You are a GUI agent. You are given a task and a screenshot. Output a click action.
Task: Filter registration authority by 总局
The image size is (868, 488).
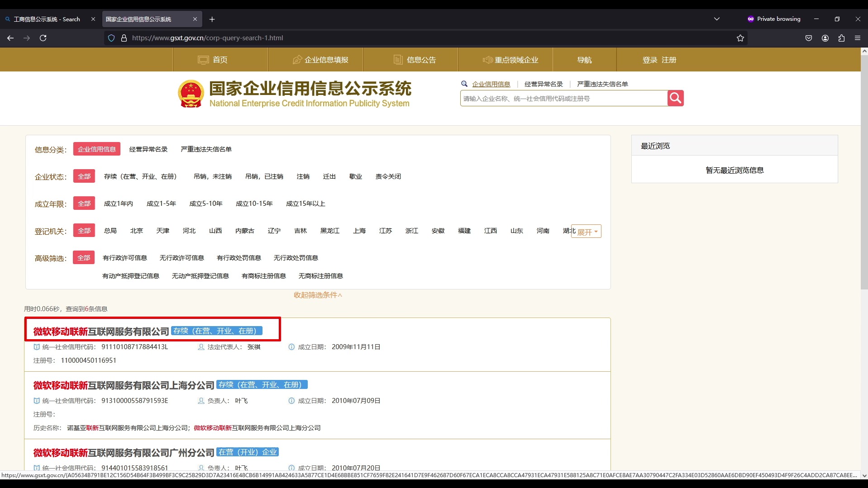(110, 231)
